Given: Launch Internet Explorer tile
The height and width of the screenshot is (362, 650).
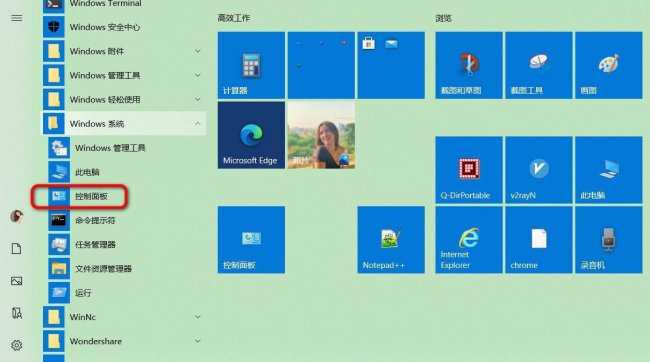Looking at the screenshot, I should click(x=469, y=240).
